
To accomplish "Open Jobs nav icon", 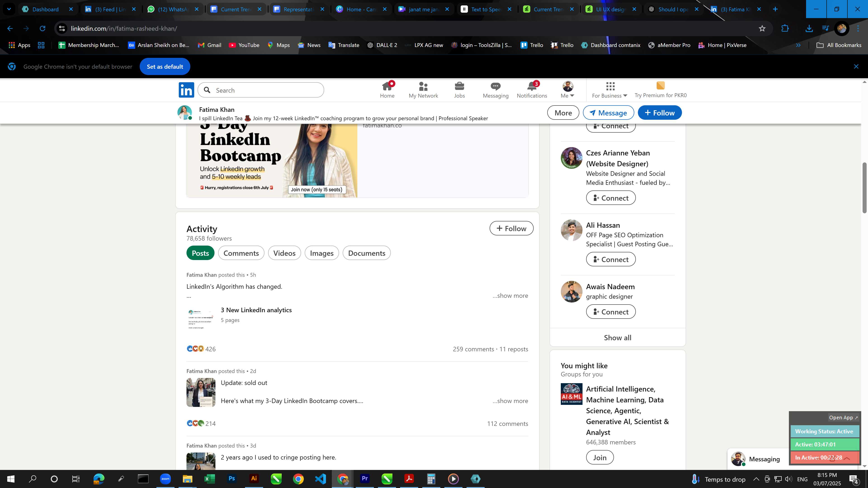I will [459, 90].
